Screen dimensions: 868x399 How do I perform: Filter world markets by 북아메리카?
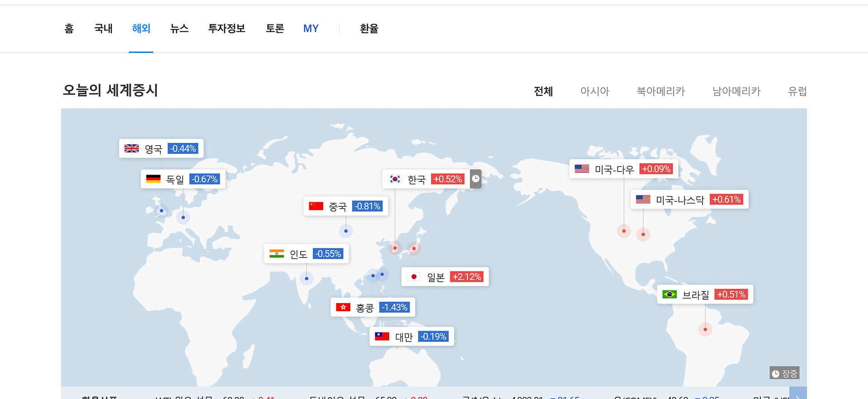pos(661,91)
